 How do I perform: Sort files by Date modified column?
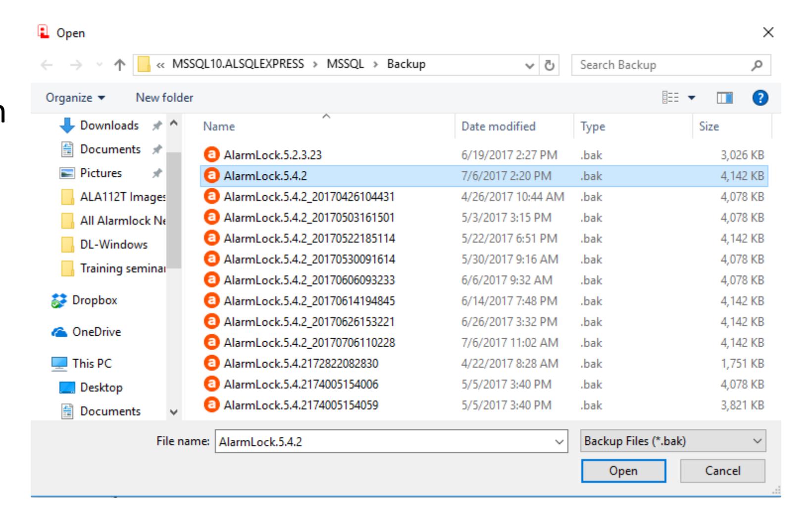[498, 126]
